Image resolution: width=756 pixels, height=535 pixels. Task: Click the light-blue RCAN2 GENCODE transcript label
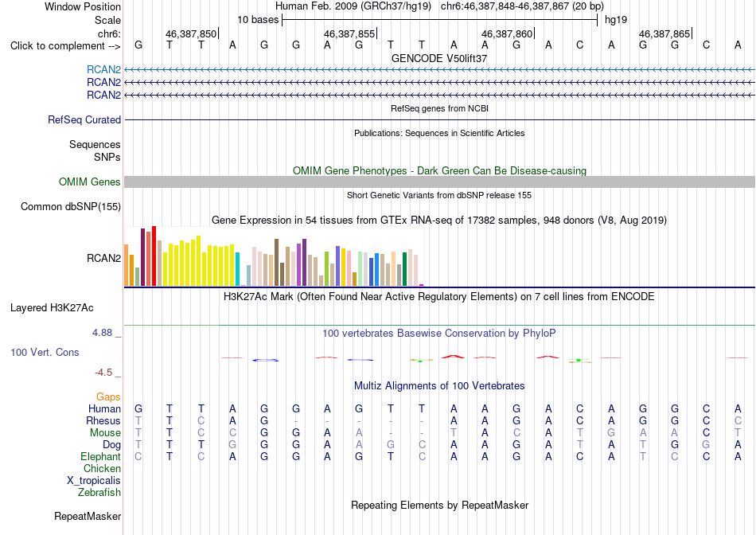(103, 69)
